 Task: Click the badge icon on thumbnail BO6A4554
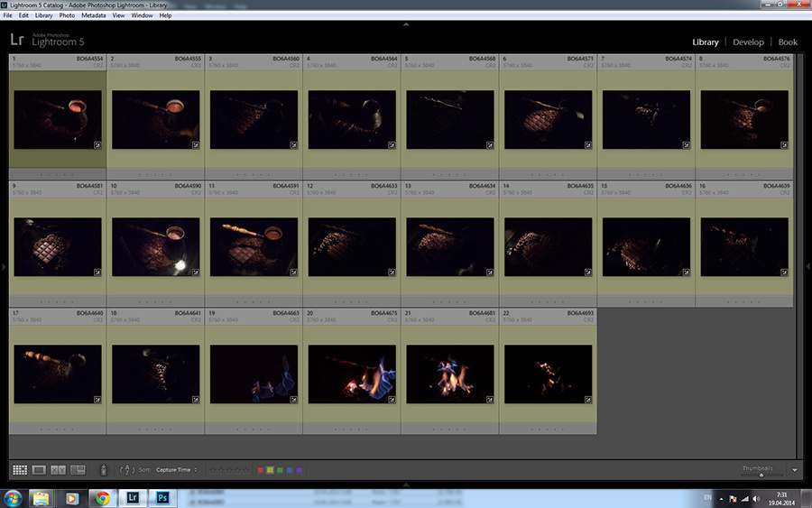97,143
